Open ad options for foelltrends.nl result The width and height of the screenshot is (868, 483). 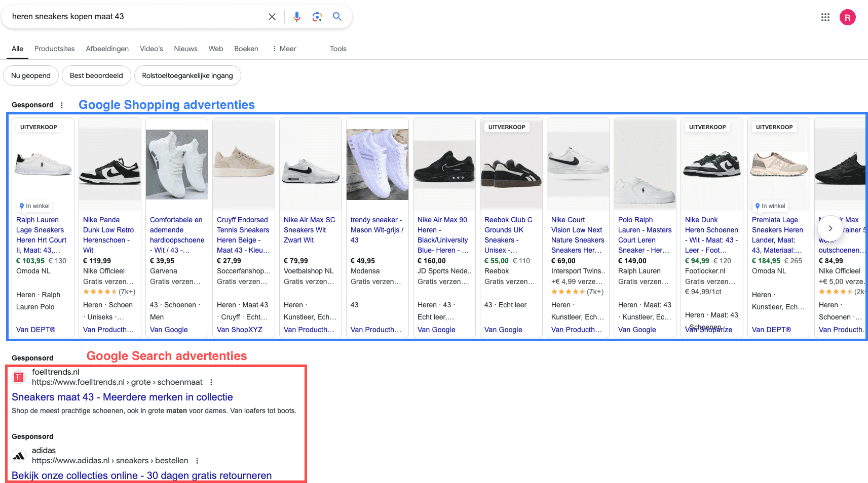[211, 382]
